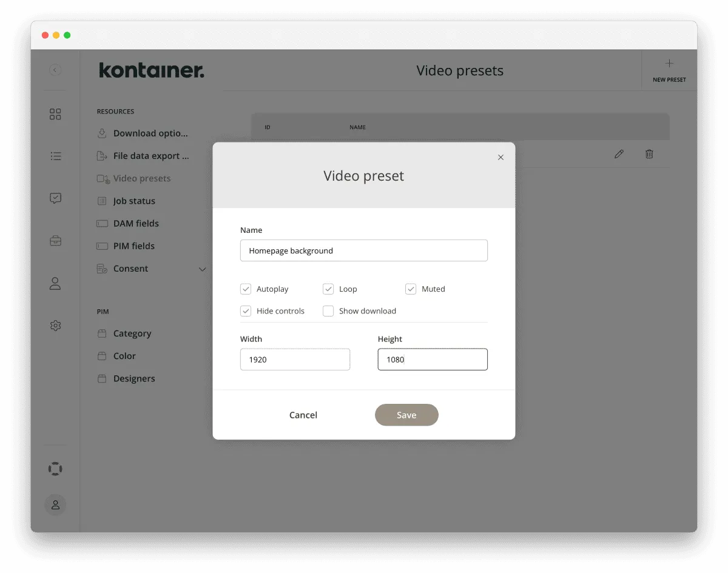Click the File data export icon
Screen dimensions: 728x573
102,156
